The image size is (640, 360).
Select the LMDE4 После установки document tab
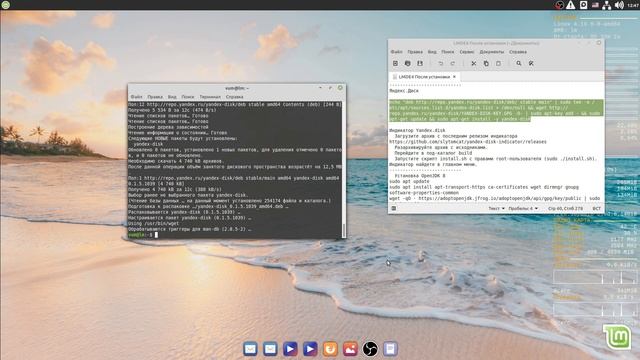click(x=424, y=77)
